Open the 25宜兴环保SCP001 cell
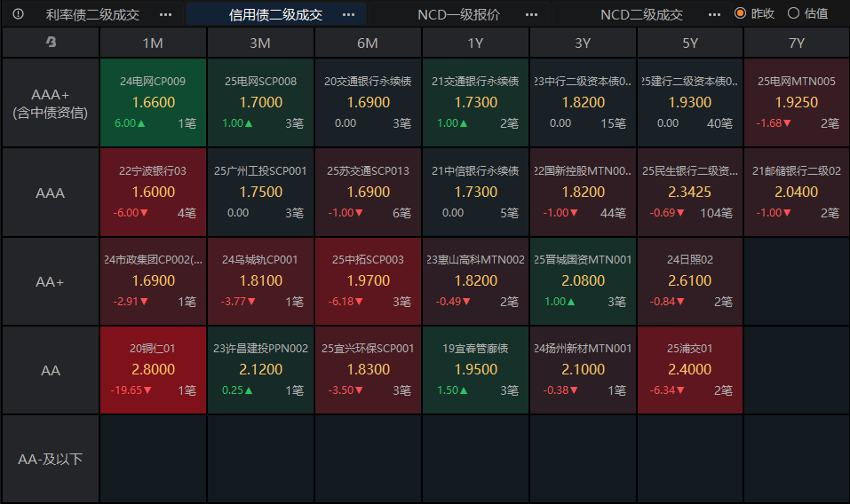Viewport: 850px width, 504px height. (x=368, y=370)
